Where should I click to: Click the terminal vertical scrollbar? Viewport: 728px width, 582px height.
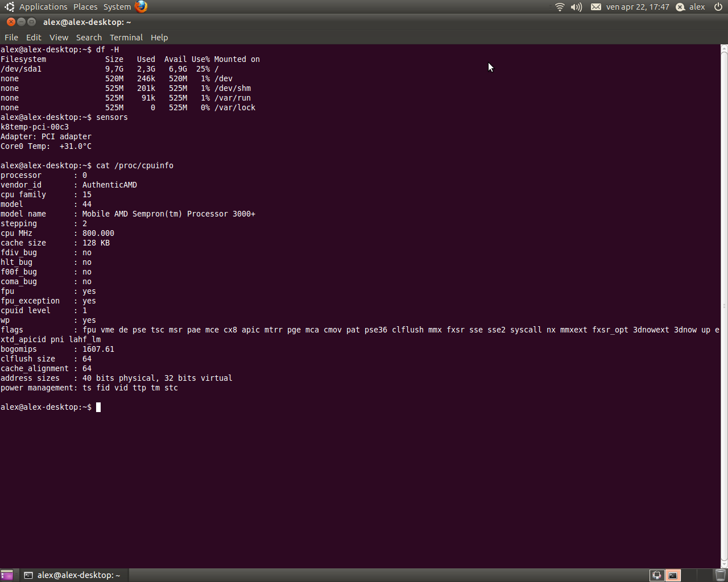pyautogui.click(x=724, y=306)
